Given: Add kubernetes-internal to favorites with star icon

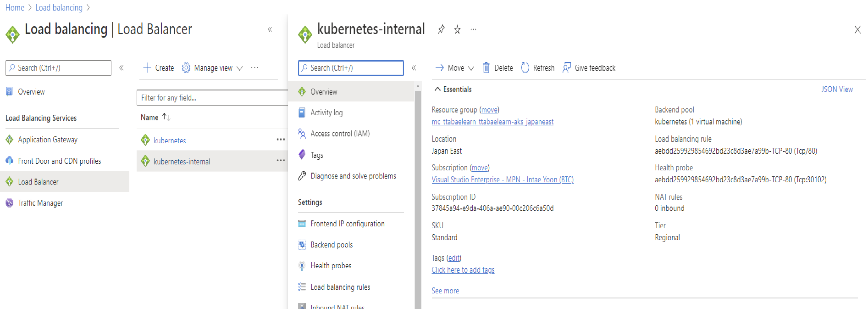Looking at the screenshot, I should tap(457, 29).
